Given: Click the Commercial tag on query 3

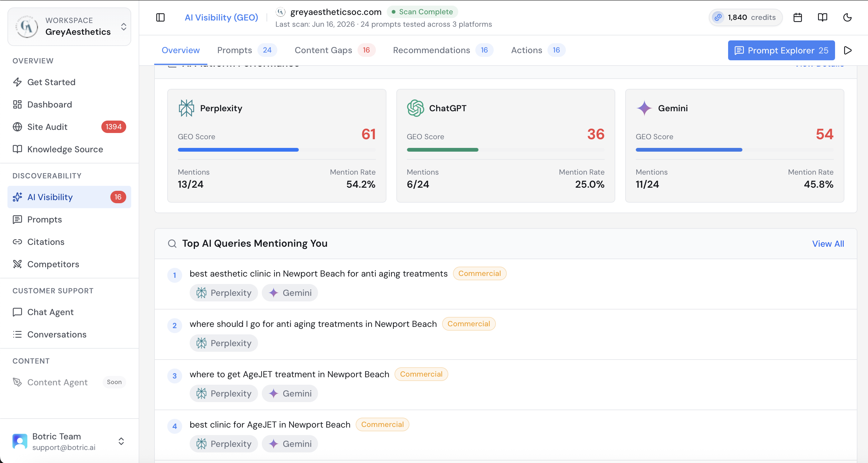Looking at the screenshot, I should [421, 374].
